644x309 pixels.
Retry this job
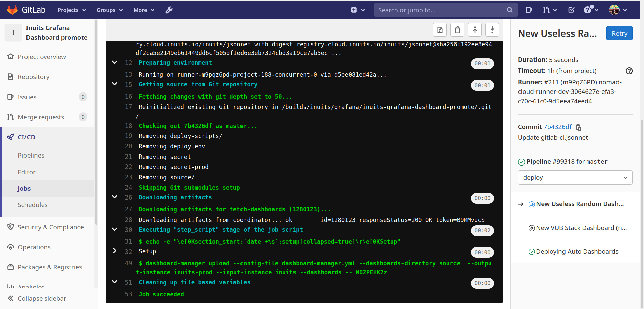pos(619,33)
